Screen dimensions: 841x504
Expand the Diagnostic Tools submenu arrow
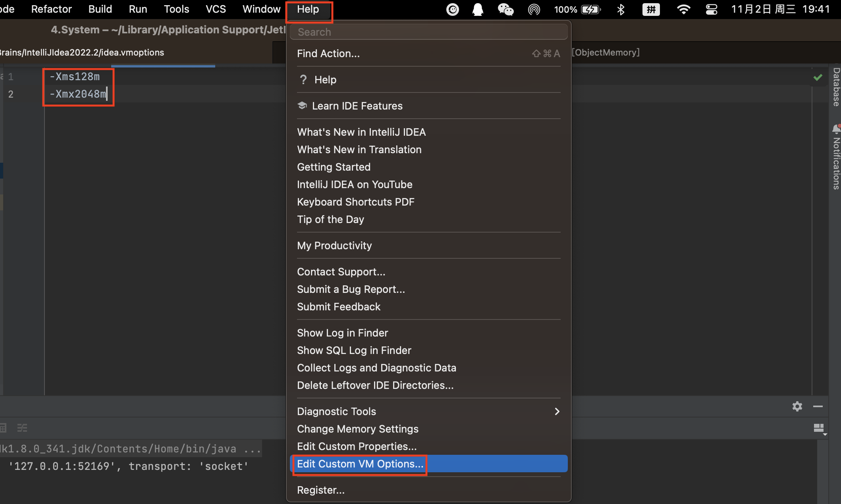[557, 412]
